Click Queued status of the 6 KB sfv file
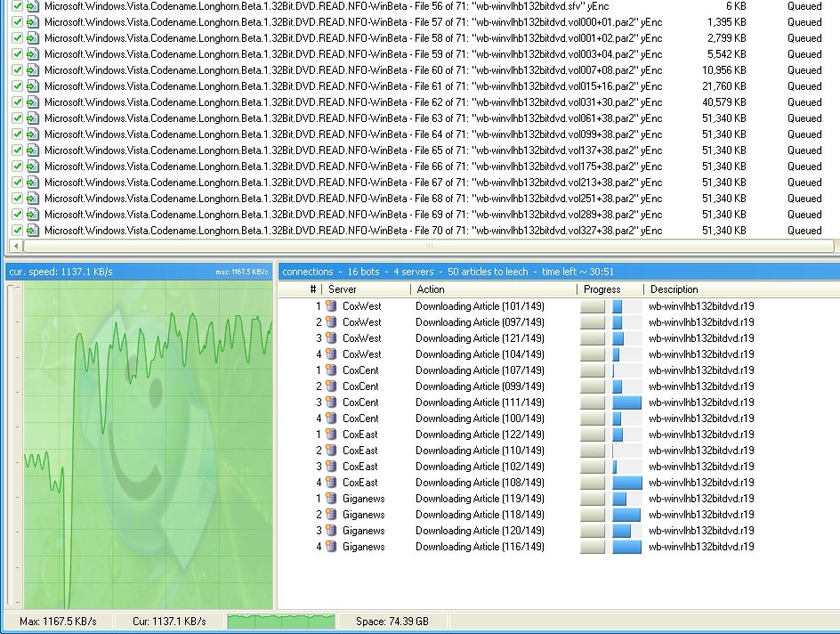This screenshot has height=634, width=840. [804, 6]
